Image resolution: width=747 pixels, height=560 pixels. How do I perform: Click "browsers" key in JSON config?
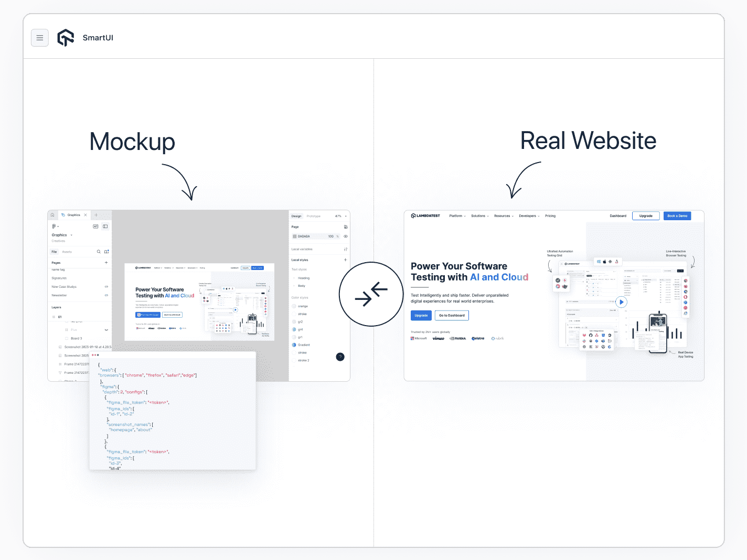109,375
